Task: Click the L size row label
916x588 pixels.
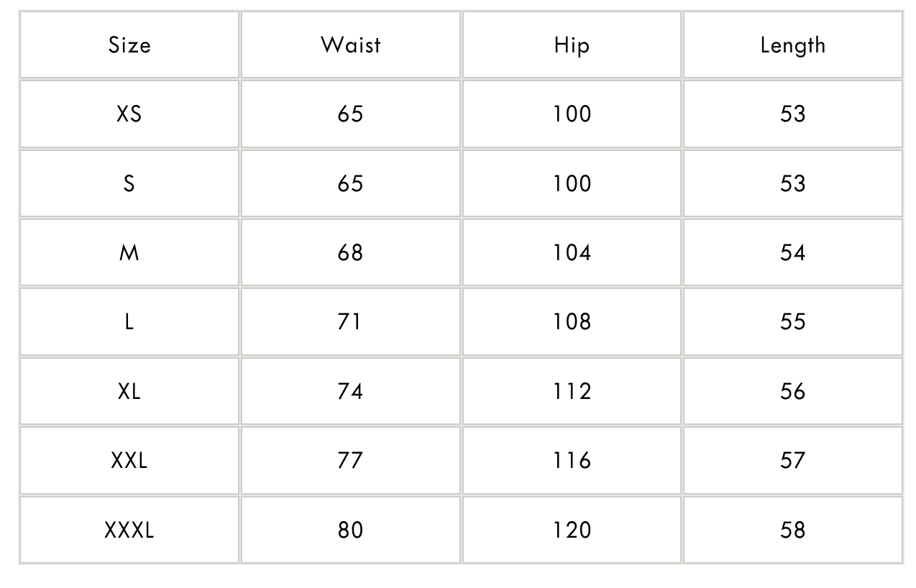Action: click(x=129, y=322)
